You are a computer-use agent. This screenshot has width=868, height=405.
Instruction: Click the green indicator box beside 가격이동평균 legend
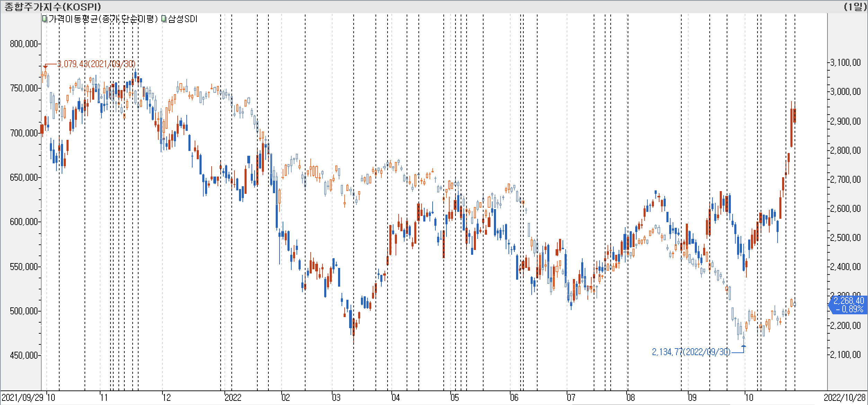(44, 19)
